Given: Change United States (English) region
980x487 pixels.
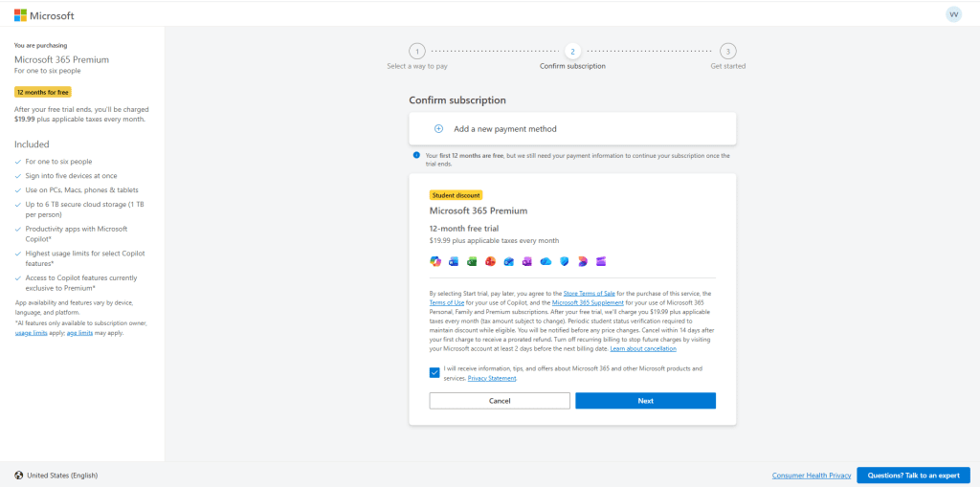Looking at the screenshot, I should point(61,476).
